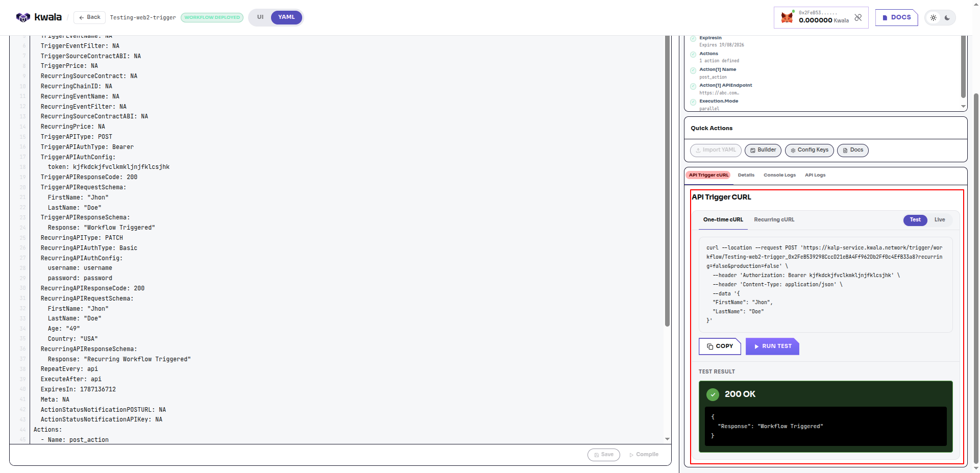Click the green 200 OK checkmark icon
The height and width of the screenshot is (473, 980).
click(x=713, y=394)
